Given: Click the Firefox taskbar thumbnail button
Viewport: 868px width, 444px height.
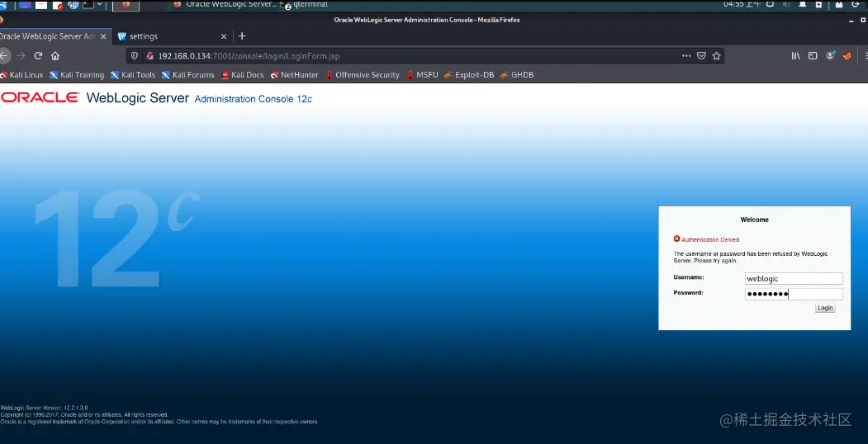Looking at the screenshot, I should [126, 5].
